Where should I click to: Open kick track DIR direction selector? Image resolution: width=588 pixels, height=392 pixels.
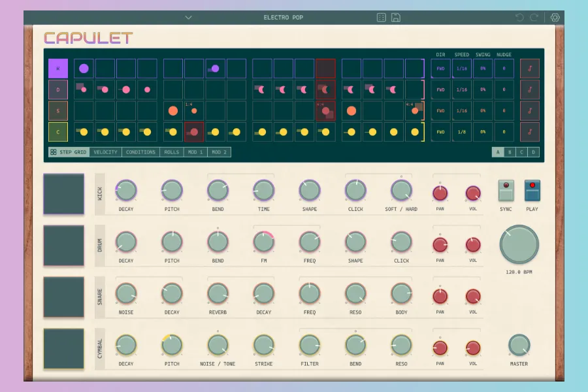click(440, 69)
